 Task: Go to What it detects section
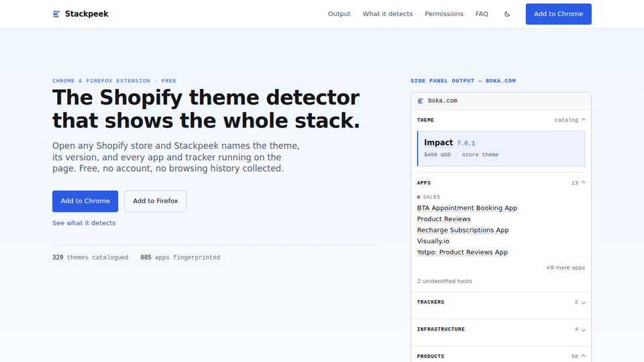click(387, 14)
